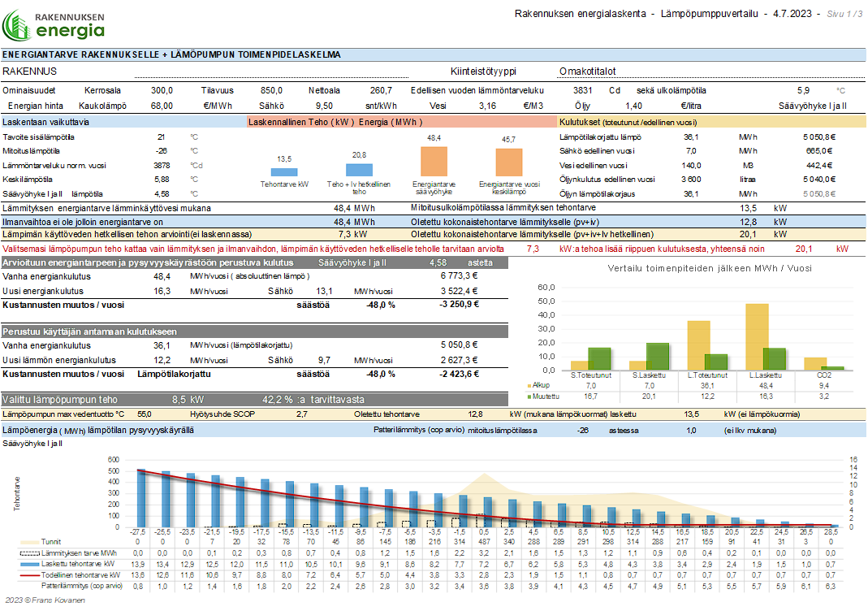Viewport: 868px width, 611px height.
Task: Click the Alkup legend color marker
Action: click(x=528, y=385)
